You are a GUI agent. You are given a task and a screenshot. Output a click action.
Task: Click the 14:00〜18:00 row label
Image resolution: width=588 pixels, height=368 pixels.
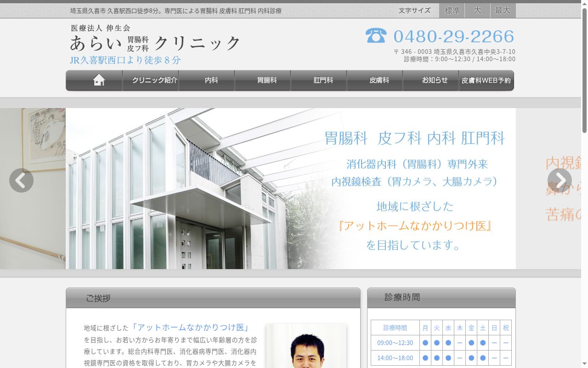[395, 358]
